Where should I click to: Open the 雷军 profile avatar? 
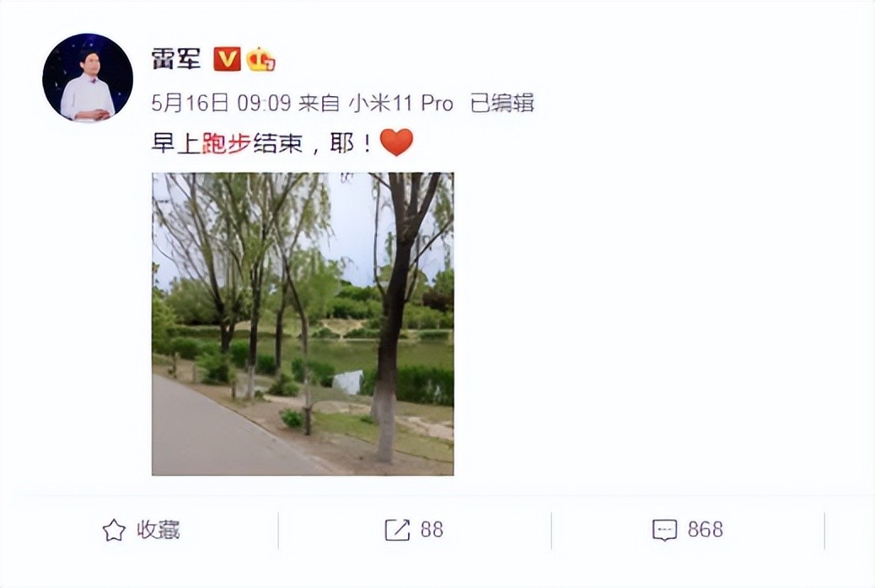point(88,78)
